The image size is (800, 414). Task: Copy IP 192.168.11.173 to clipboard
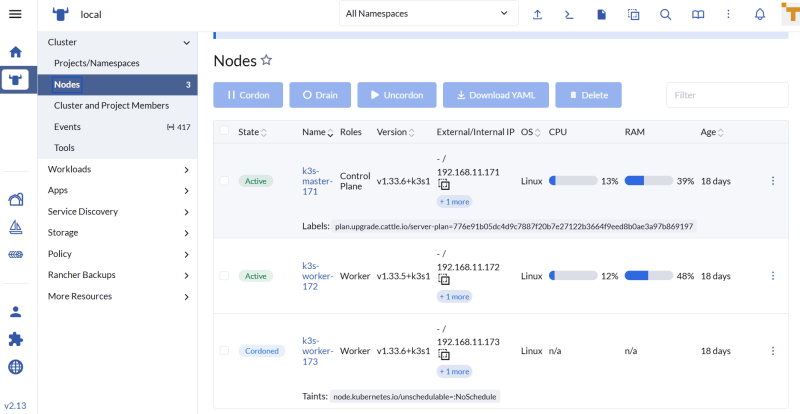(x=444, y=355)
